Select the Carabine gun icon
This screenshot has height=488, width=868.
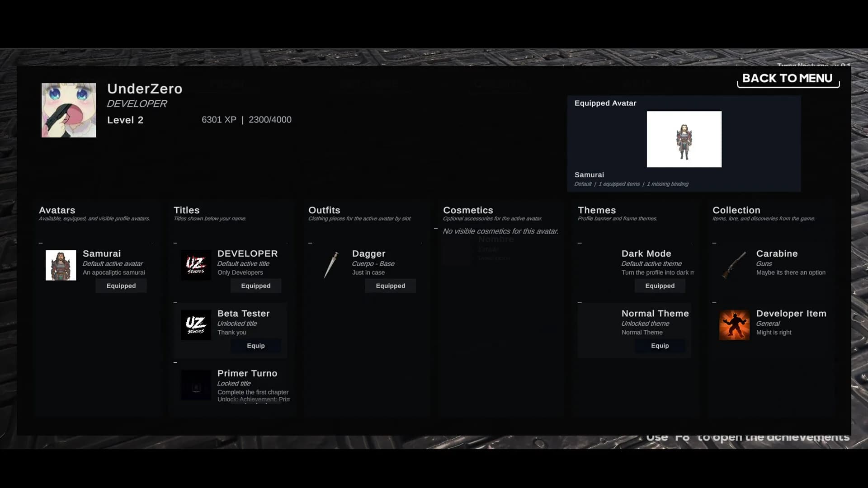tap(734, 265)
